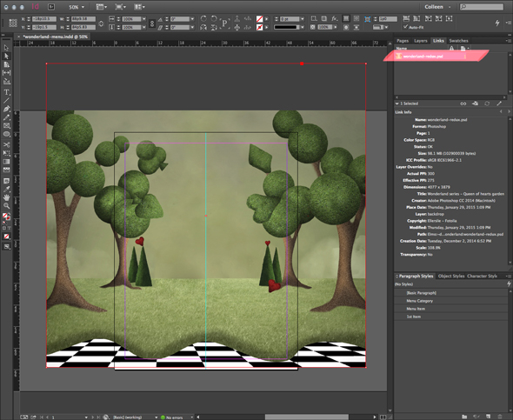This screenshot has height=420, width=513.
Task: Select the Eyedropper tool
Action: (6, 189)
